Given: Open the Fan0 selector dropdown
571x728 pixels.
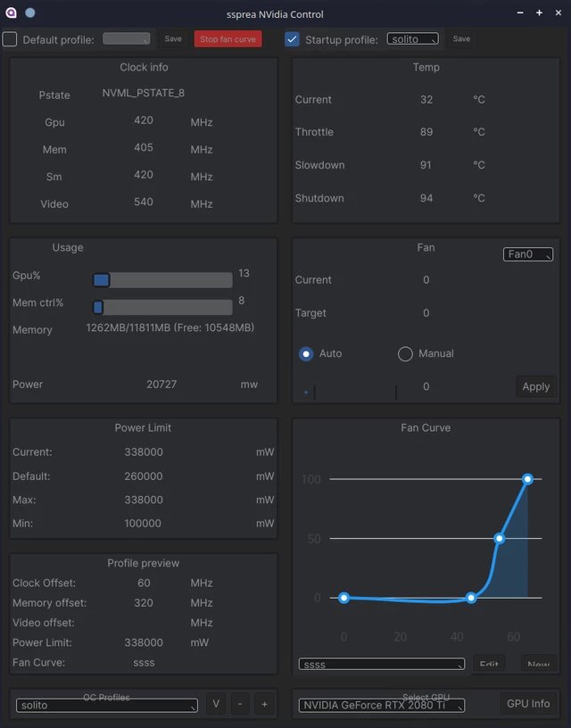Looking at the screenshot, I should tap(527, 253).
